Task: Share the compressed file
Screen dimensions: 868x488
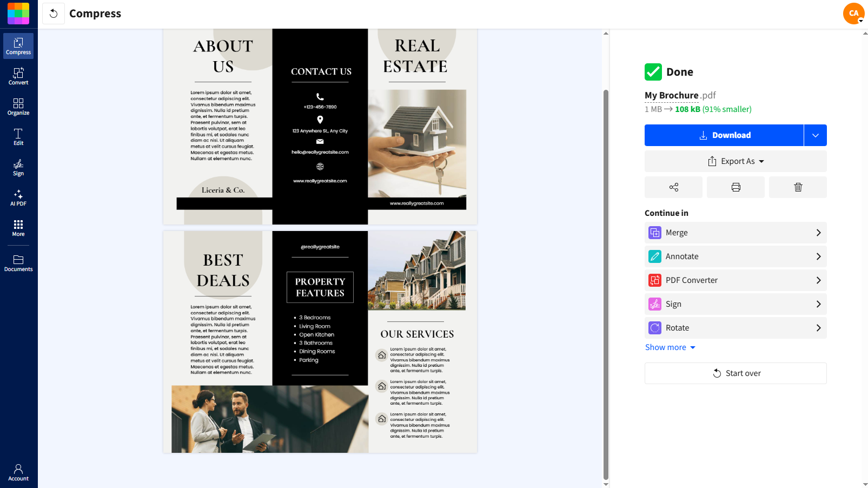Action: [673, 187]
